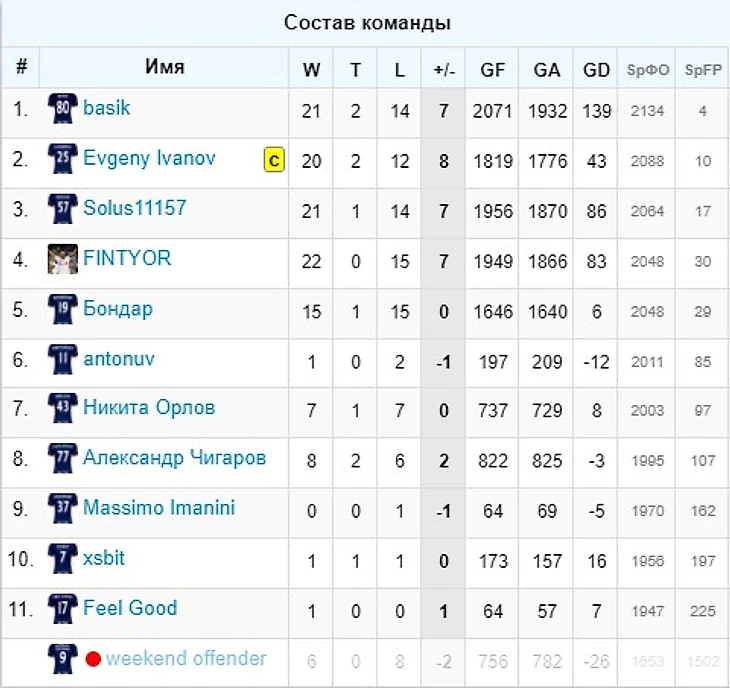Open weekend offender player link
Image resolution: width=730 pixels, height=690 pixels.
tap(186, 659)
